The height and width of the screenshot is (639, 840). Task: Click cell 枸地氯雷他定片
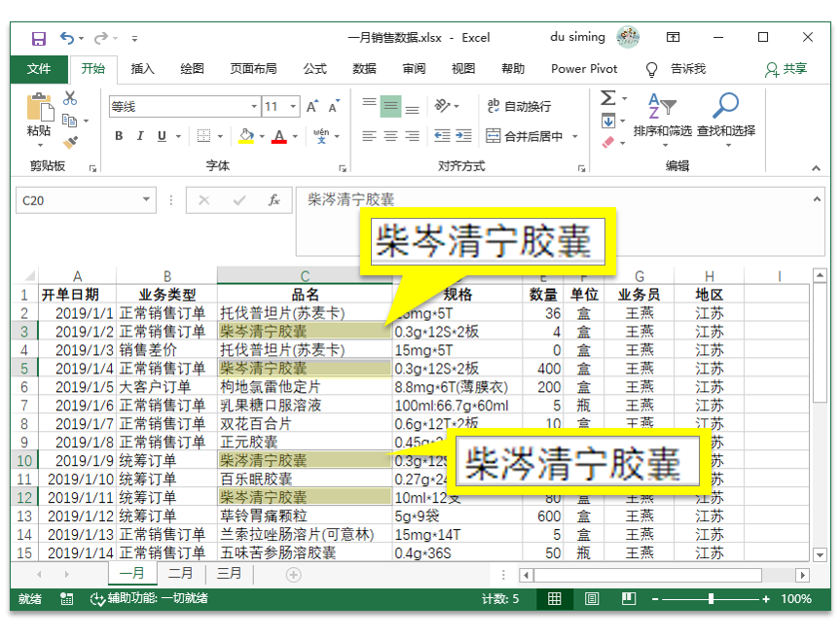point(305,387)
